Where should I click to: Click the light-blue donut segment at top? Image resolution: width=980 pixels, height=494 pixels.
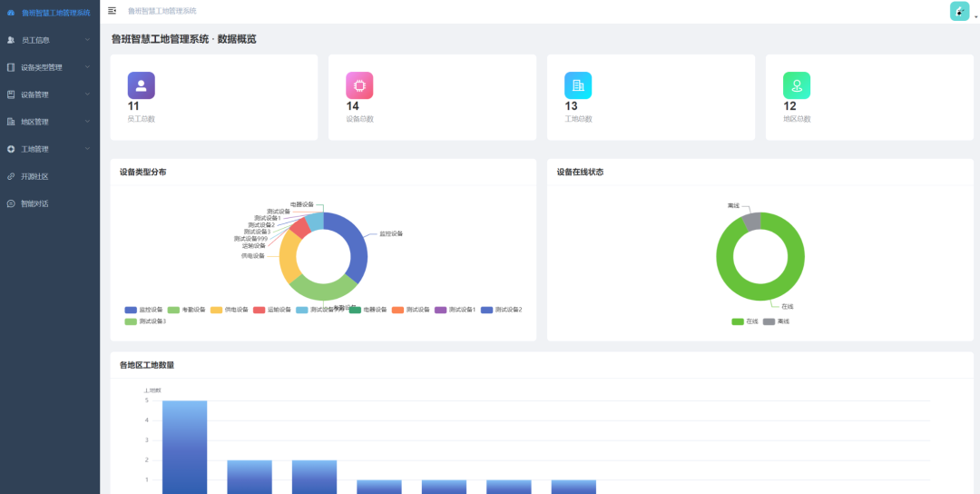[x=314, y=222]
